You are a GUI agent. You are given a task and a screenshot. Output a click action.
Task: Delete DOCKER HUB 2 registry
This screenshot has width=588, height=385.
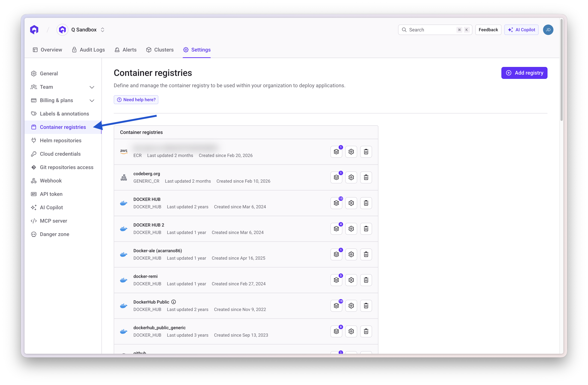(x=366, y=229)
